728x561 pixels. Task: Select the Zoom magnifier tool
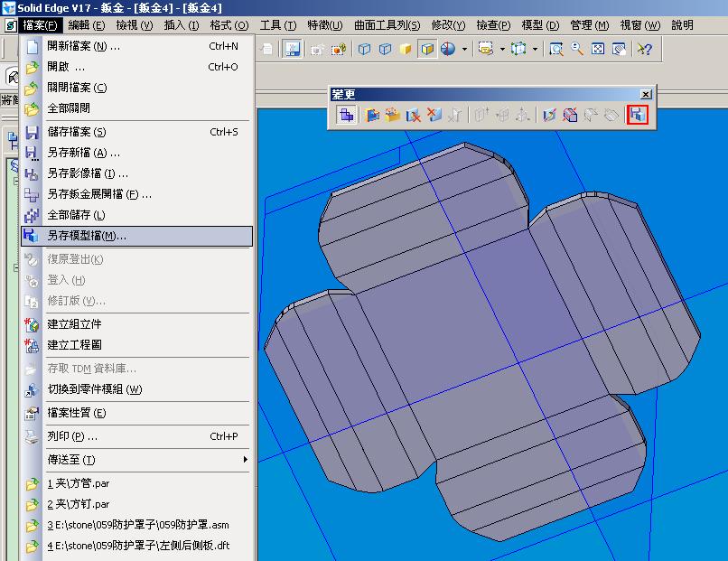(577, 49)
